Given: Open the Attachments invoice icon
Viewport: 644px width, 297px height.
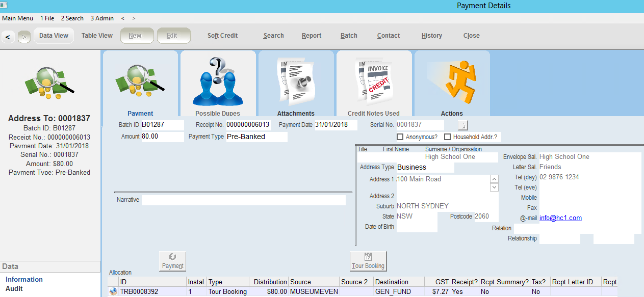Looking at the screenshot, I should click(x=296, y=82).
